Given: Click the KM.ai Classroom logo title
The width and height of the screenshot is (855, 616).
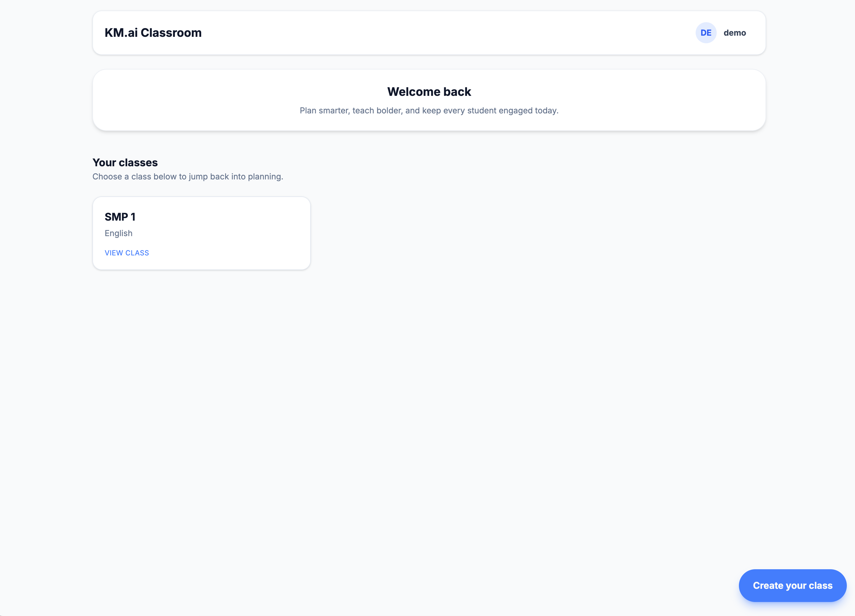Looking at the screenshot, I should 153,33.
